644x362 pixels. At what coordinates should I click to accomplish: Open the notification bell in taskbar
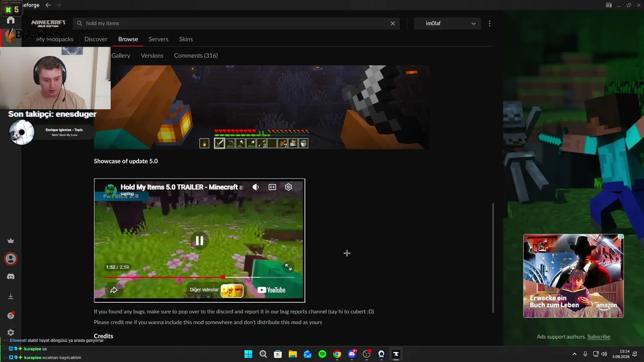(635, 354)
